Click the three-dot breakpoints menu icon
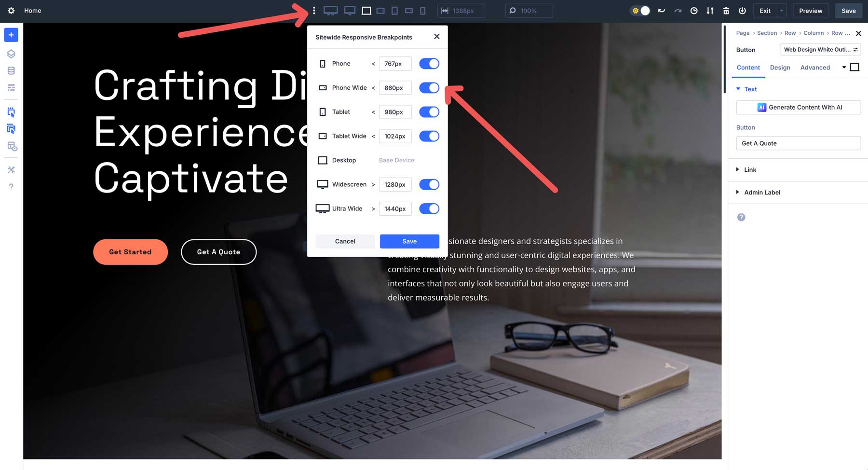The image size is (868, 470). pyautogui.click(x=314, y=11)
